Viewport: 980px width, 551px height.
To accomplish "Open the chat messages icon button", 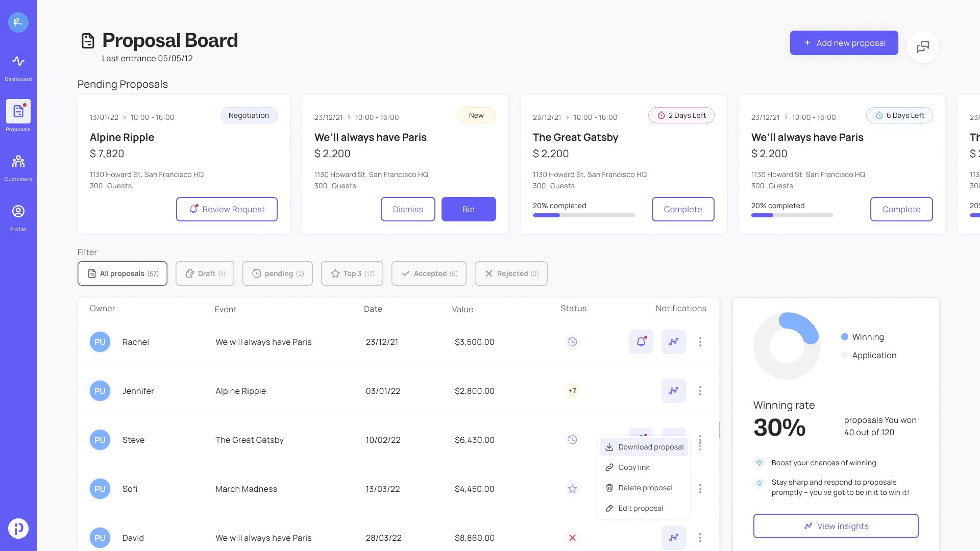I will coord(922,47).
